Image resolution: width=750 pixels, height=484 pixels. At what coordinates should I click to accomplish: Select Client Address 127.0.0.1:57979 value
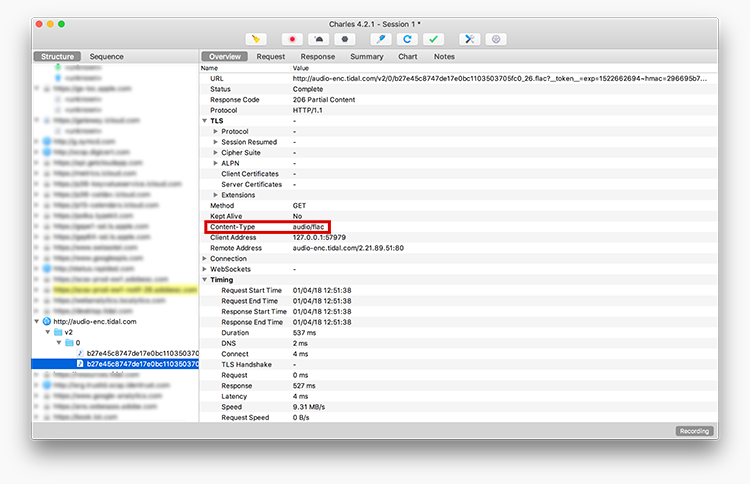[x=319, y=237]
